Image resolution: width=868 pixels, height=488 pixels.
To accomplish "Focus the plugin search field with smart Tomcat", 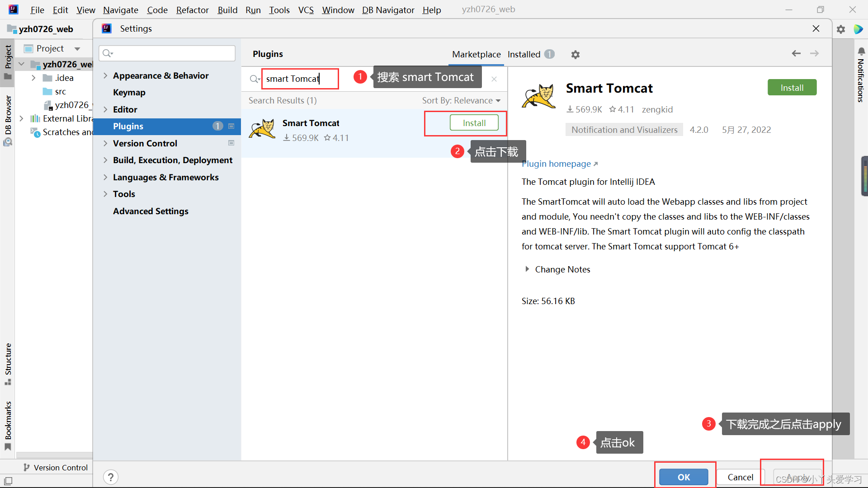I will [300, 79].
